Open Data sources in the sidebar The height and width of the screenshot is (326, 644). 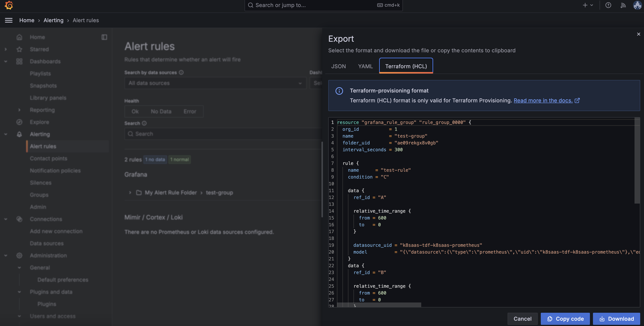click(x=47, y=243)
